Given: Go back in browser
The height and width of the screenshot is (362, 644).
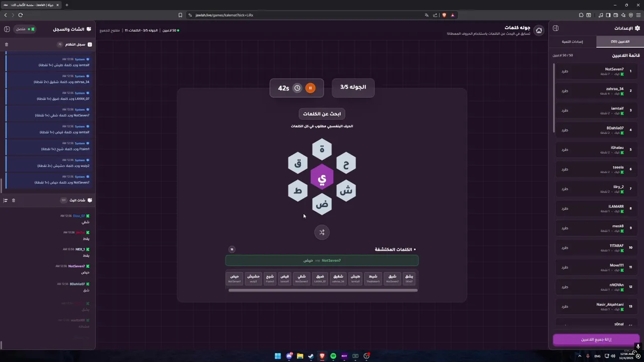Looking at the screenshot, I should coord(6,15).
